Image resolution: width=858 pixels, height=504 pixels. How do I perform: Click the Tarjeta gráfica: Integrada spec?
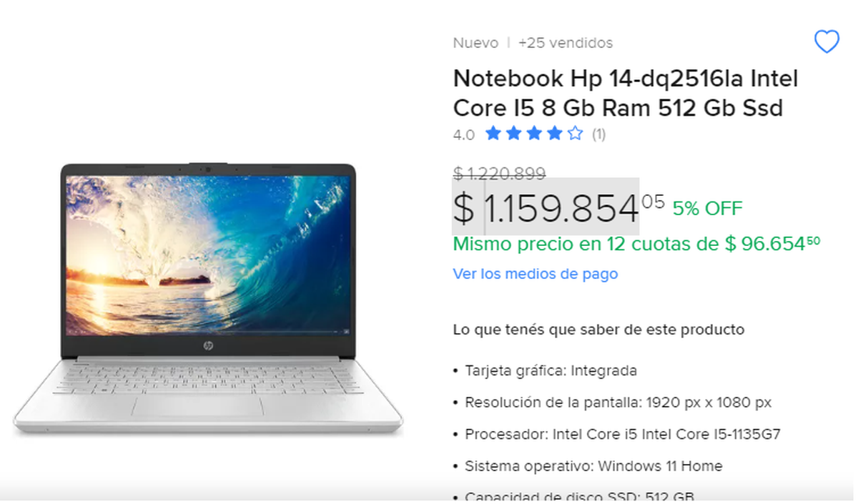[551, 371]
